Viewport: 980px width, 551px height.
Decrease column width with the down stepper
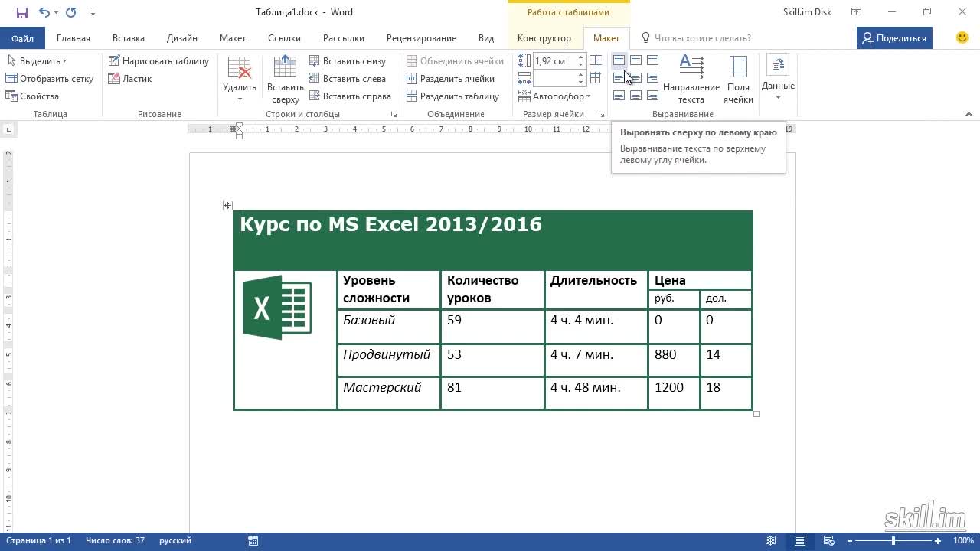pos(580,83)
